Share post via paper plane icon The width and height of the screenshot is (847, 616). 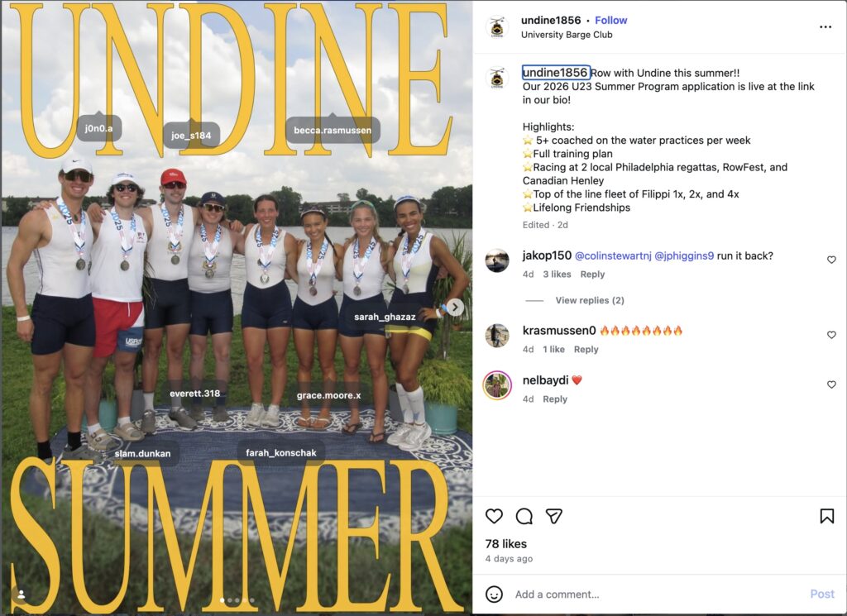pos(554,516)
